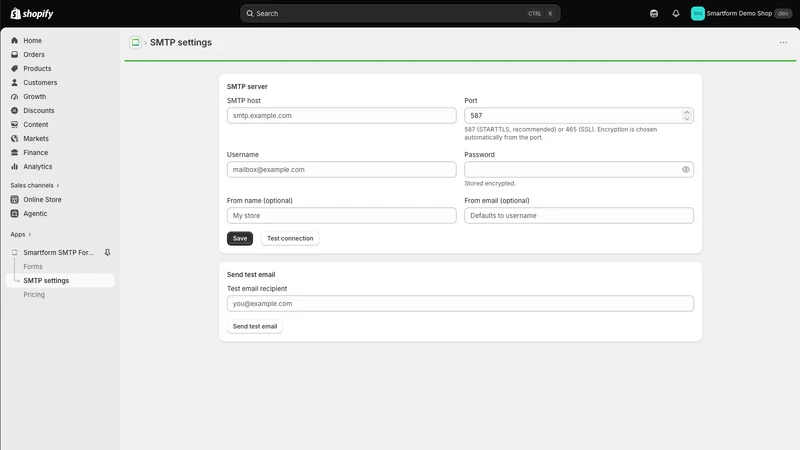Click the app icon in breadcrumb
The height and width of the screenshot is (450, 800).
click(x=135, y=42)
